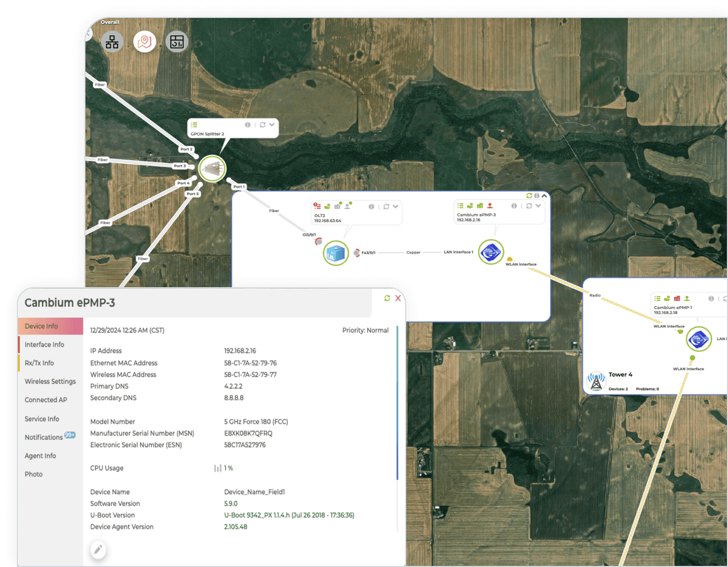Open ePMP-3 card list icon

[460, 206]
